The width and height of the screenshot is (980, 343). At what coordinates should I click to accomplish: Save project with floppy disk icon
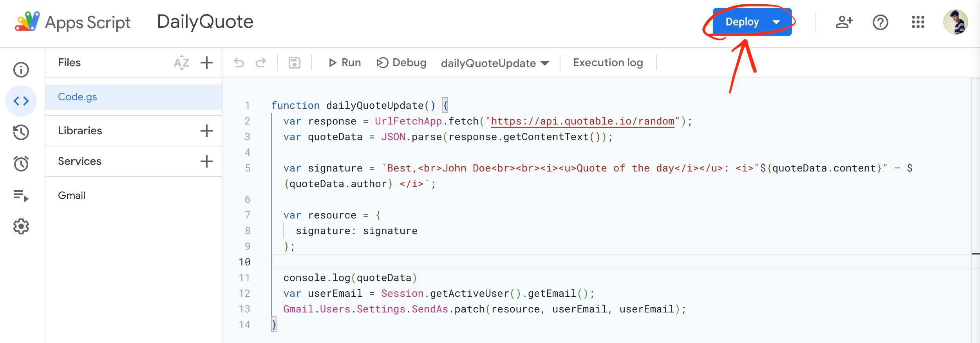pyautogui.click(x=295, y=63)
